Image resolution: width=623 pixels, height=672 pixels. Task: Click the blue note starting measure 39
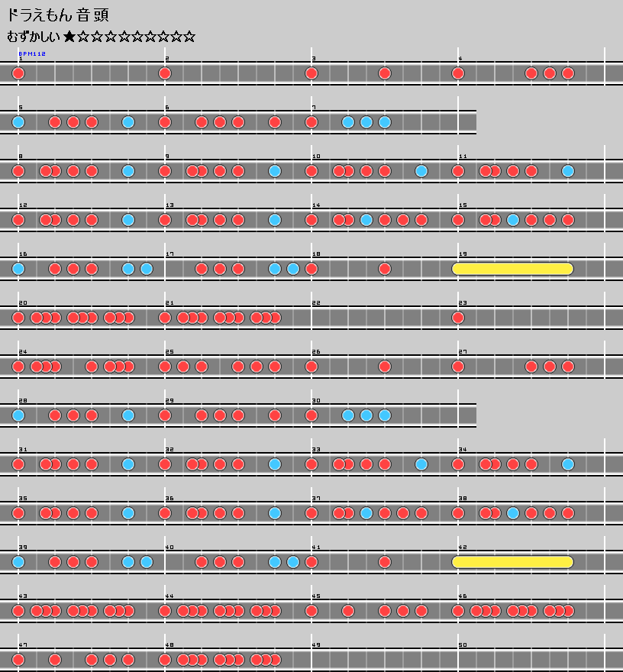18,562
